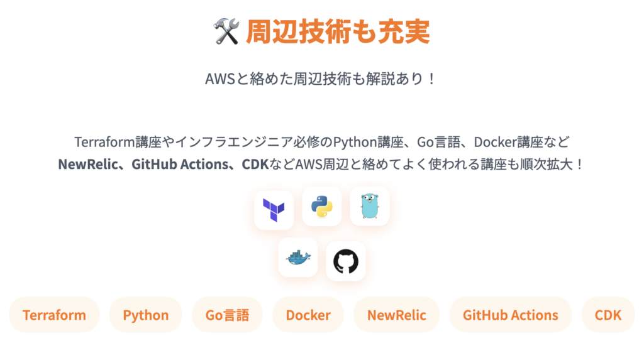Open the GitHub Actions pill tag

[510, 315]
